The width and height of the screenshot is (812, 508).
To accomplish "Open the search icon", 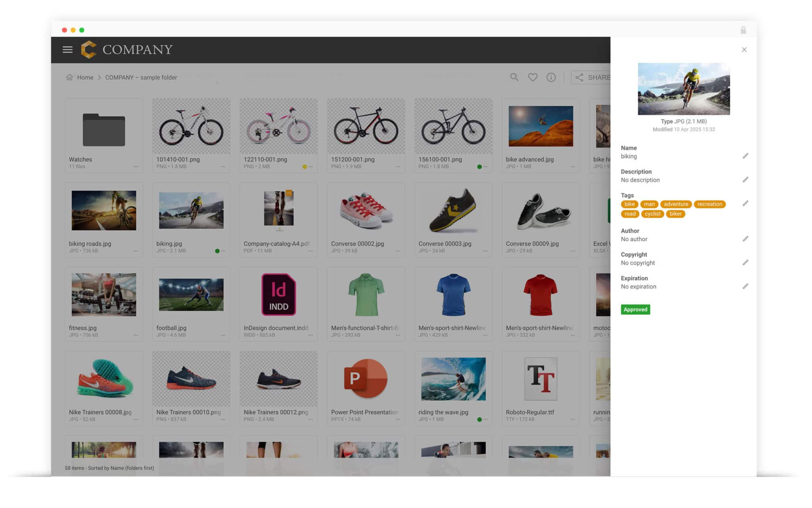I will point(514,77).
